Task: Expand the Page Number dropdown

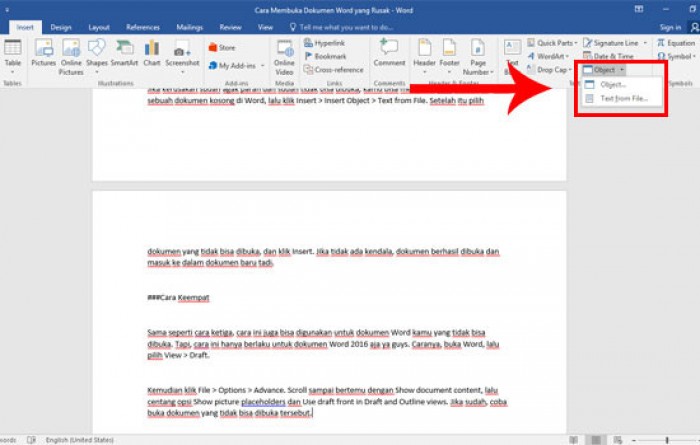Action: click(492, 72)
